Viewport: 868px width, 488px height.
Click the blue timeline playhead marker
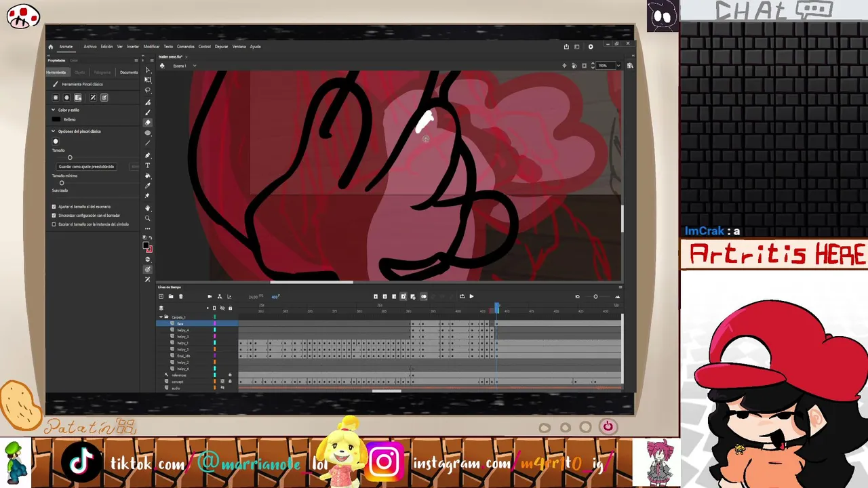click(x=497, y=308)
